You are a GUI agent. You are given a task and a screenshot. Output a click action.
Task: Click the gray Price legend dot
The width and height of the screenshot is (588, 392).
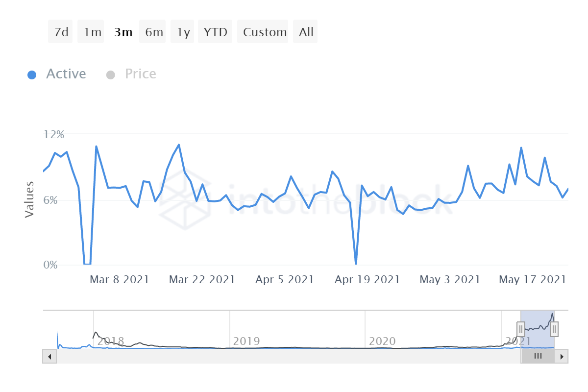click(x=110, y=75)
